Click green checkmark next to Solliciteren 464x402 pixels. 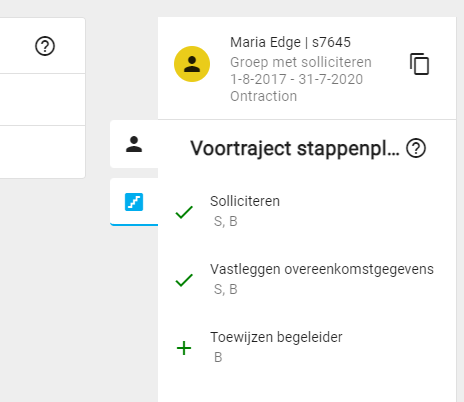tap(184, 212)
